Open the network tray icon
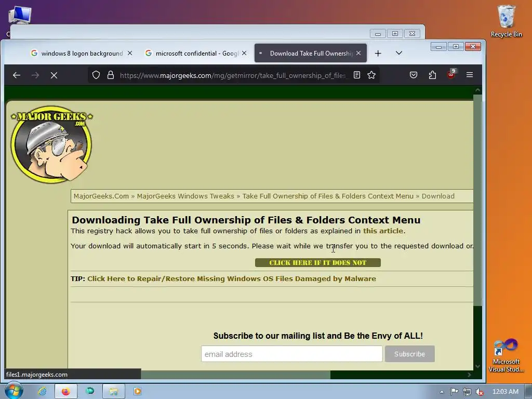Screen dimensions: 532x399 point(467,392)
